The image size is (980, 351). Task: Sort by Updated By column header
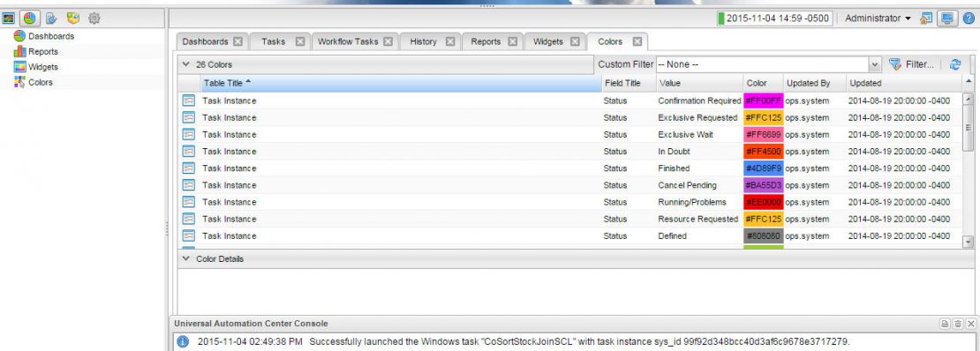pyautogui.click(x=815, y=82)
